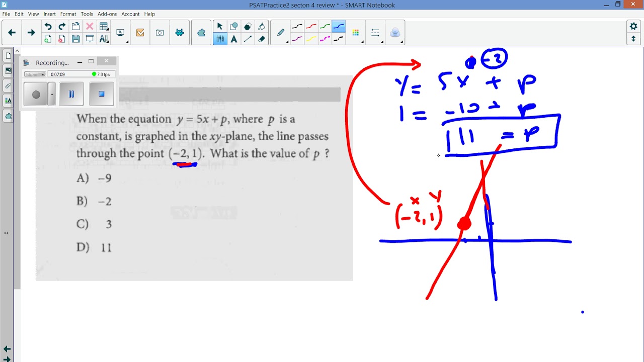Open the screen shade display options

pos(121,33)
